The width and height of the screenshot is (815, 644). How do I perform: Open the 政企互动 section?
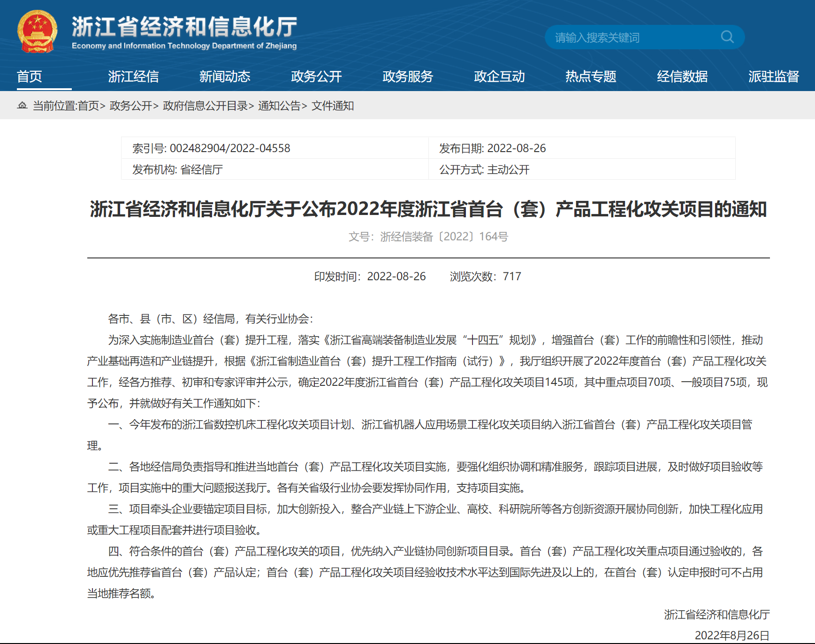[x=498, y=76]
